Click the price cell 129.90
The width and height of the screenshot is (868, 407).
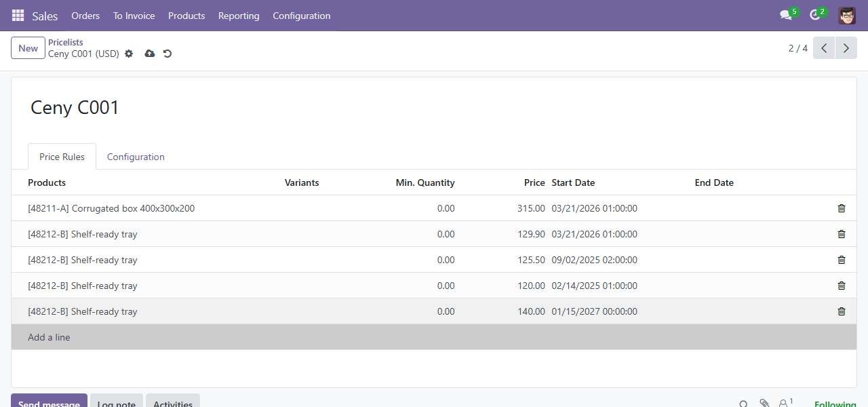(x=531, y=234)
